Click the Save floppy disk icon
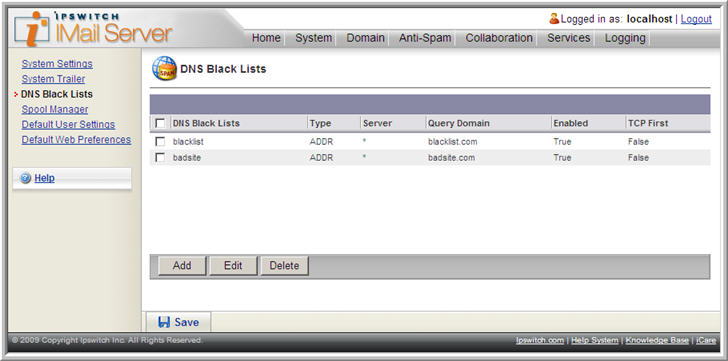728x361 pixels. (164, 322)
